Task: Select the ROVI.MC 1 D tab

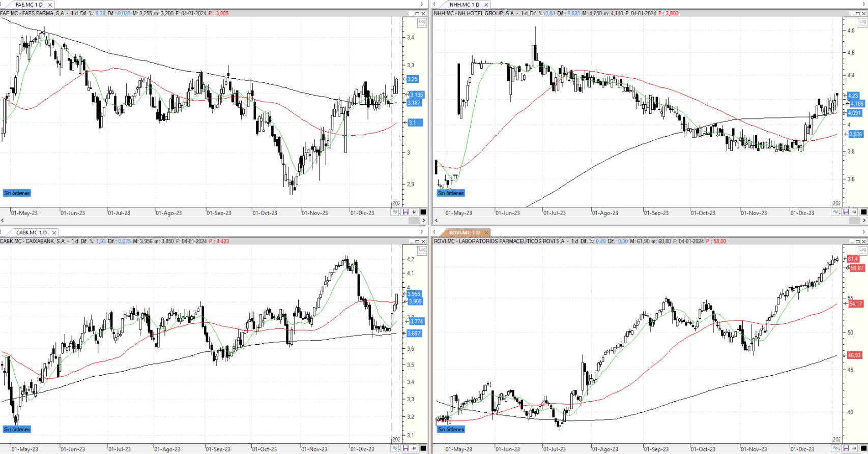Action: [x=465, y=232]
